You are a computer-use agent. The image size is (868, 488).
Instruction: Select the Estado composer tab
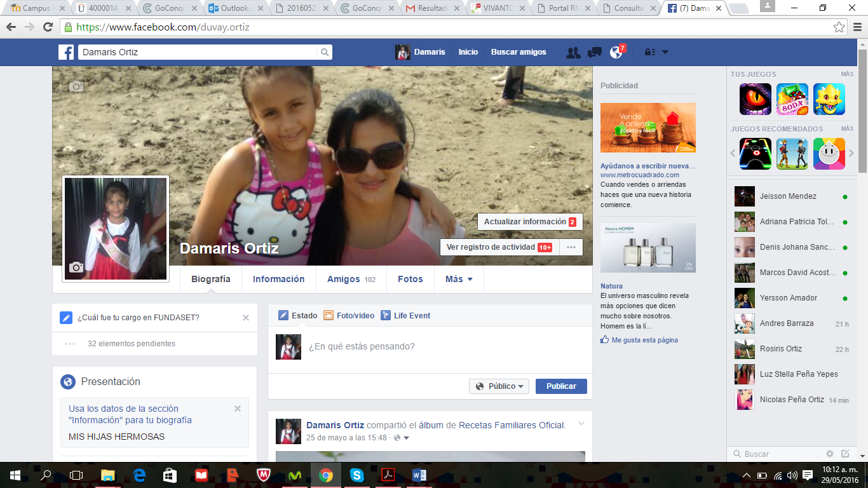point(297,315)
